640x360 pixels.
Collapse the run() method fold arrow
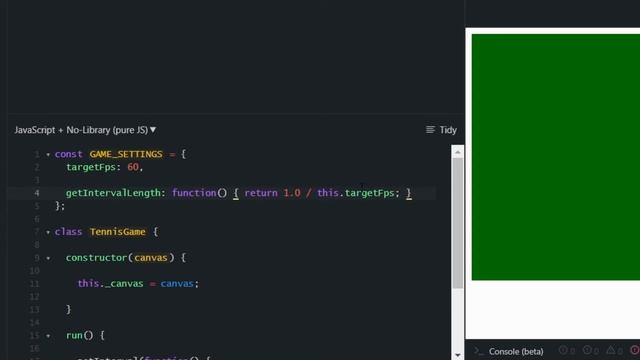coord(48,336)
